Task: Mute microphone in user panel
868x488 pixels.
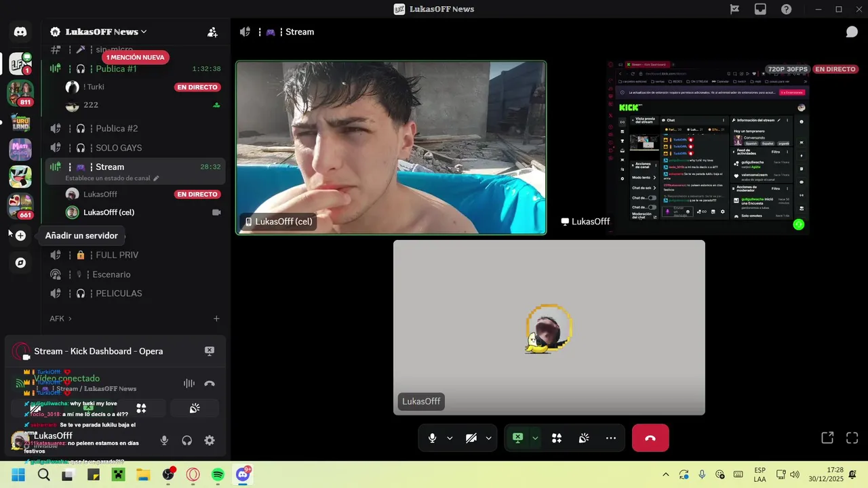Action: (164, 441)
